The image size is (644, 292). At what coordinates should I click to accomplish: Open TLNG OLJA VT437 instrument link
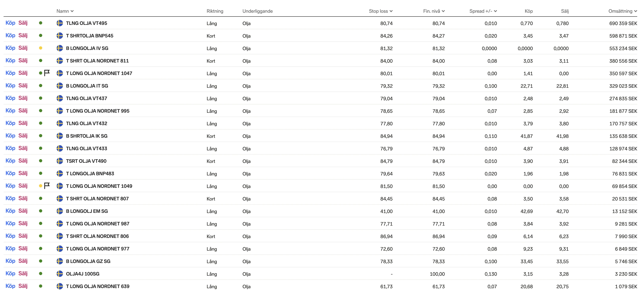(86, 98)
